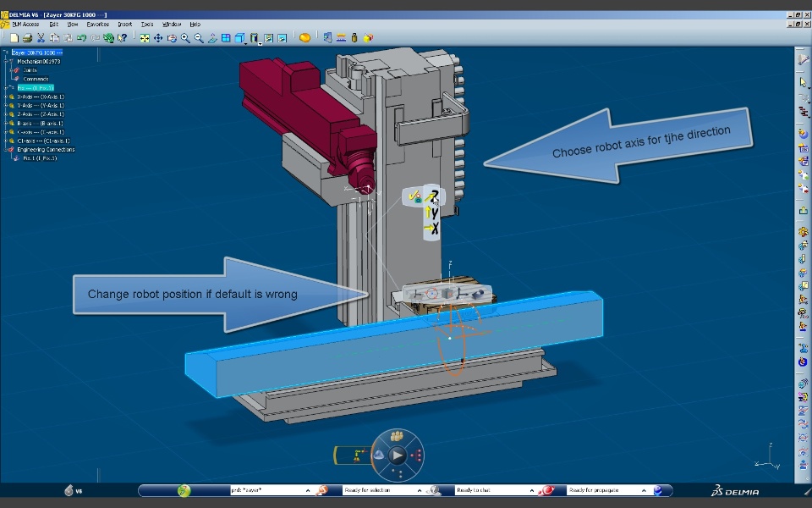The height and width of the screenshot is (508, 812).
Task: Click the green globe icon in the bottom bar
Action: (184, 490)
